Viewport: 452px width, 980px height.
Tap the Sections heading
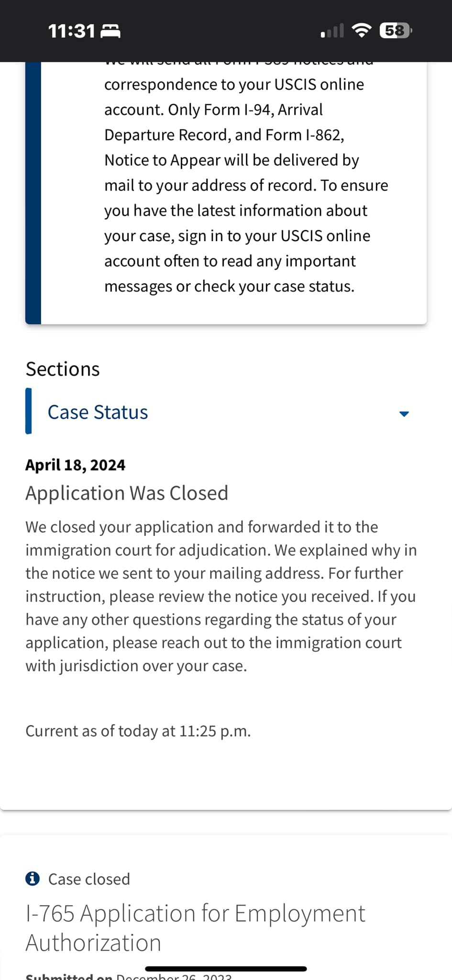point(63,369)
